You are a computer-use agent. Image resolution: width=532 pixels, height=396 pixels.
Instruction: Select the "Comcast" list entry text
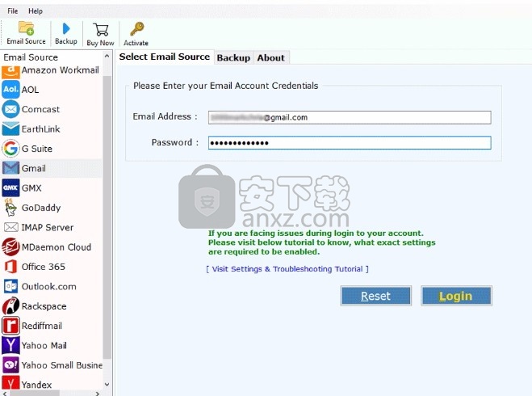click(40, 109)
